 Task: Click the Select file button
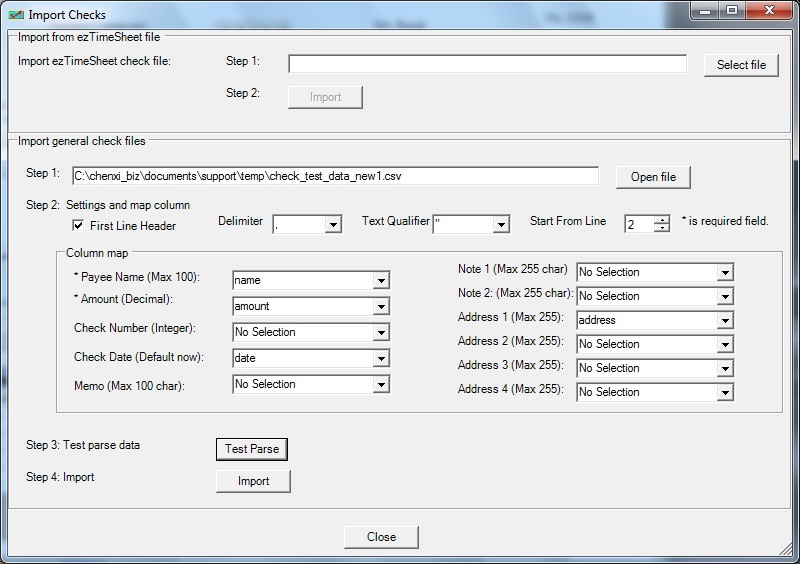click(741, 65)
